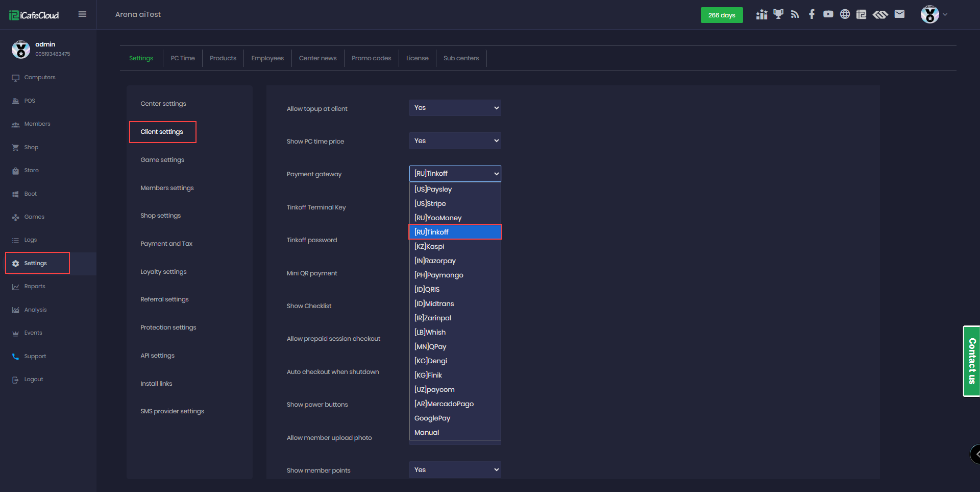Viewport: 980px width, 492px height.
Task: Open the RSS feed icon
Action: [x=795, y=14]
